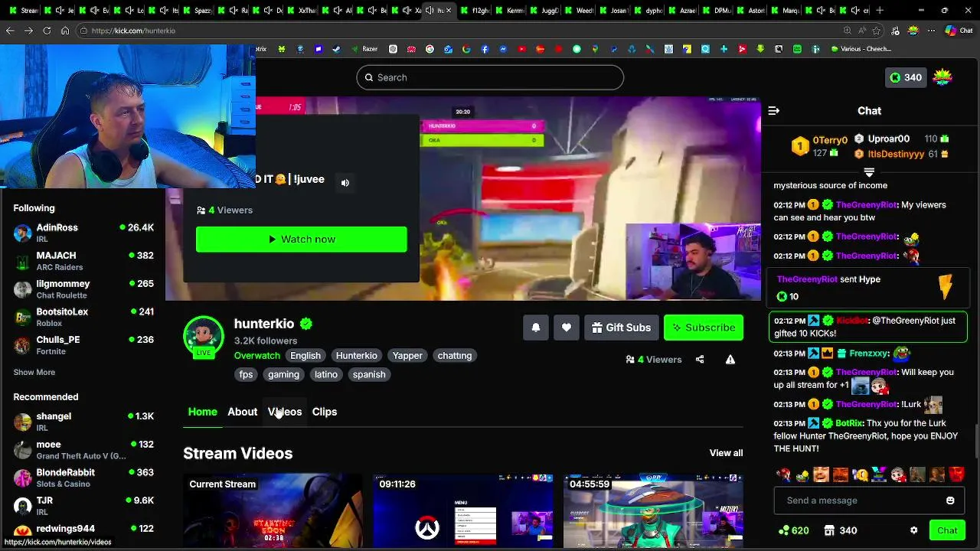Follow hunterkio with the heart icon

tap(567, 328)
